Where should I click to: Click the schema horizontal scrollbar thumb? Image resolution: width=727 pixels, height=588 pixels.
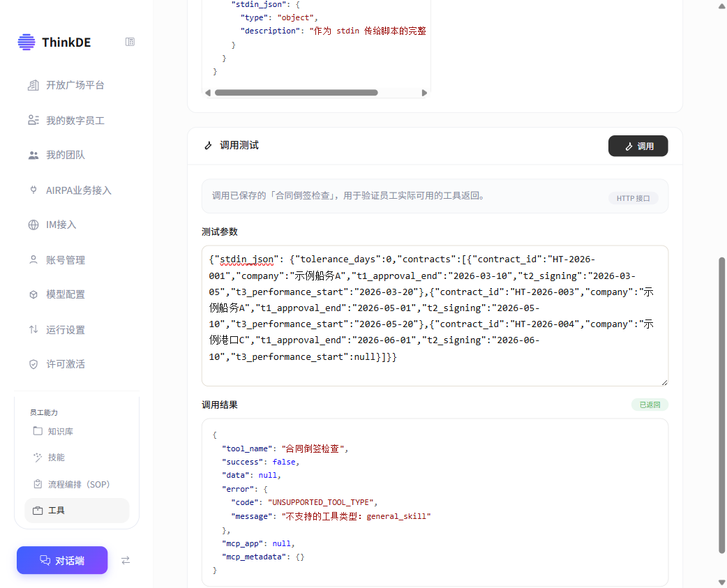tap(297, 93)
